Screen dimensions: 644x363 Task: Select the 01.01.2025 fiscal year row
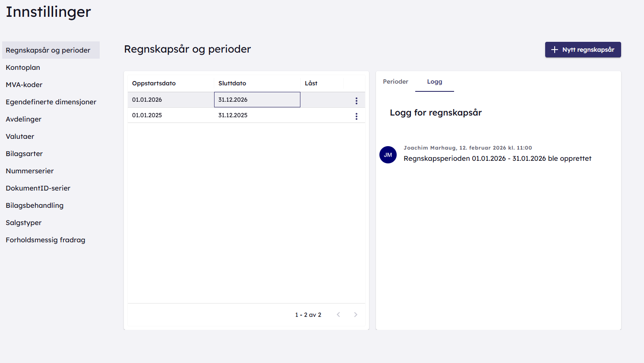coord(147,115)
